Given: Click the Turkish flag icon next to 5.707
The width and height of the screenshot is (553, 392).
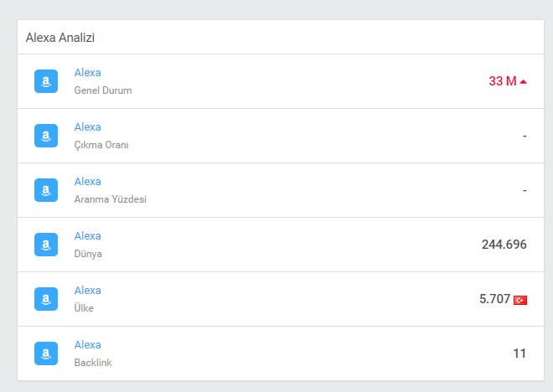Looking at the screenshot, I should 520,300.
